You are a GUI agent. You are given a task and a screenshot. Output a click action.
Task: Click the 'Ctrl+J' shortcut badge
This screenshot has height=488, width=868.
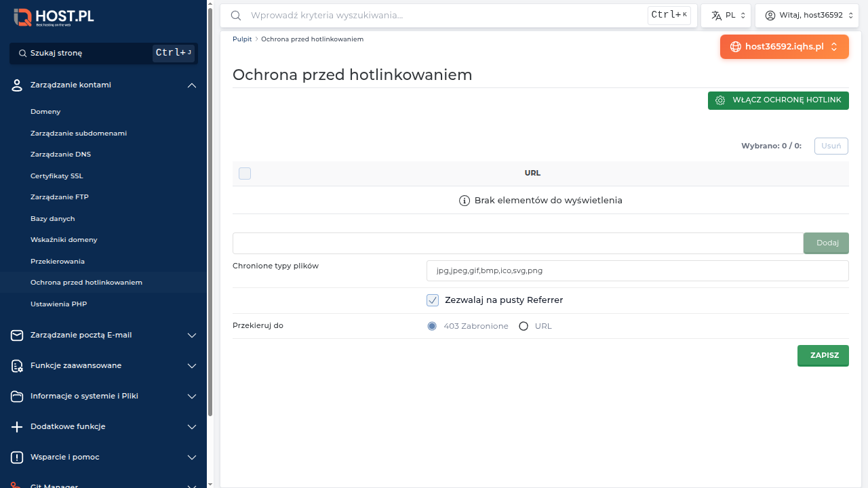coord(174,53)
